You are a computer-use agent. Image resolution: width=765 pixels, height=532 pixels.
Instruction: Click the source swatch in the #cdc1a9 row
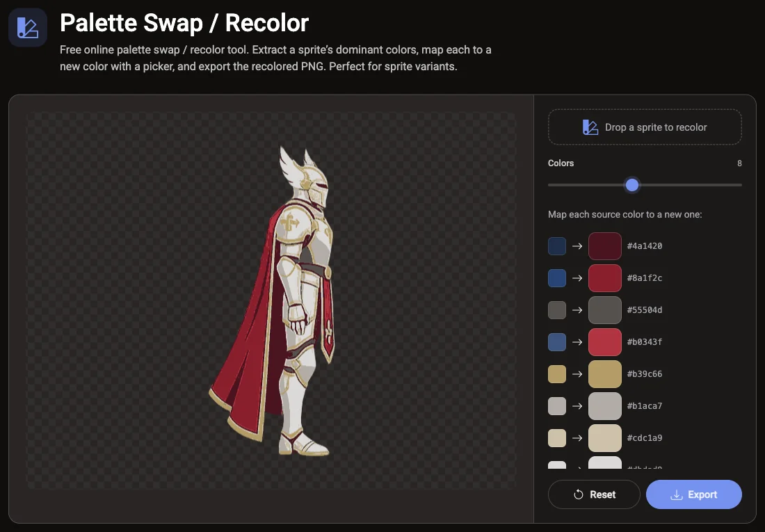pos(557,438)
